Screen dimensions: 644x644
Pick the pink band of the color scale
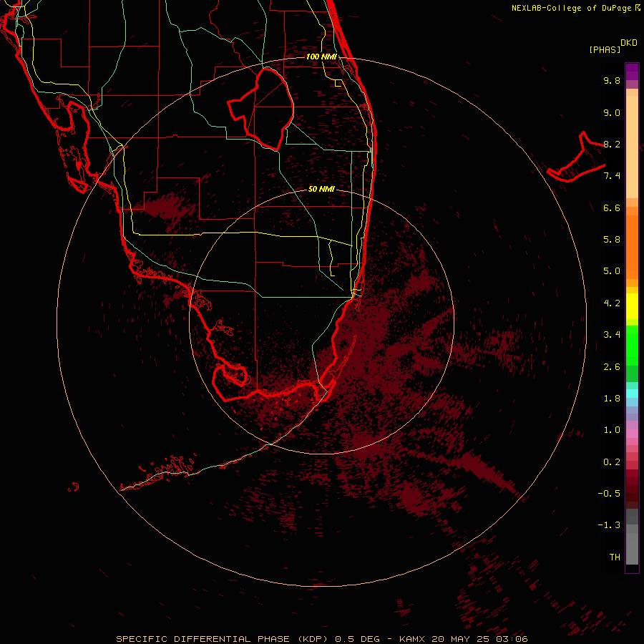pos(632,434)
